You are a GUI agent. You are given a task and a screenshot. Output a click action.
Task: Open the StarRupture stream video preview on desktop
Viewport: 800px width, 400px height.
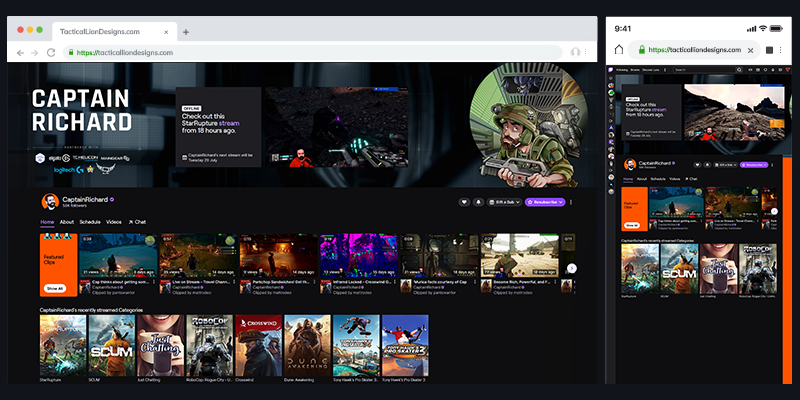click(336, 127)
